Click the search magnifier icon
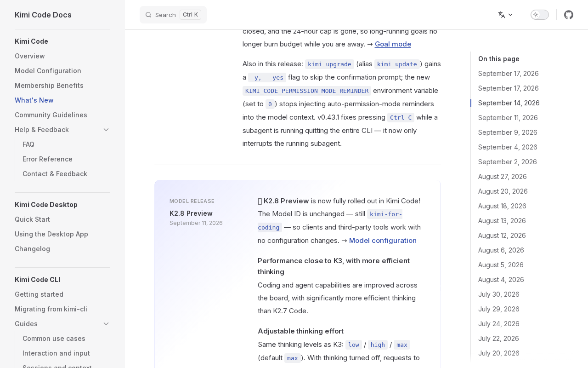The height and width of the screenshot is (368, 588). point(148,15)
